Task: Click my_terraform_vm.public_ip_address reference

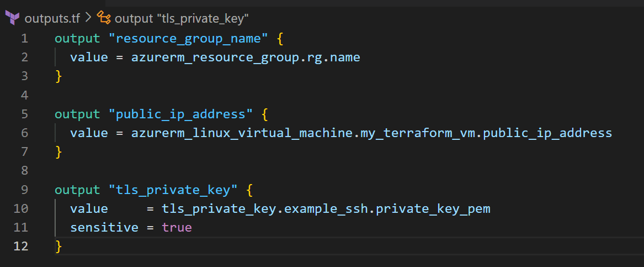Action: (x=486, y=133)
